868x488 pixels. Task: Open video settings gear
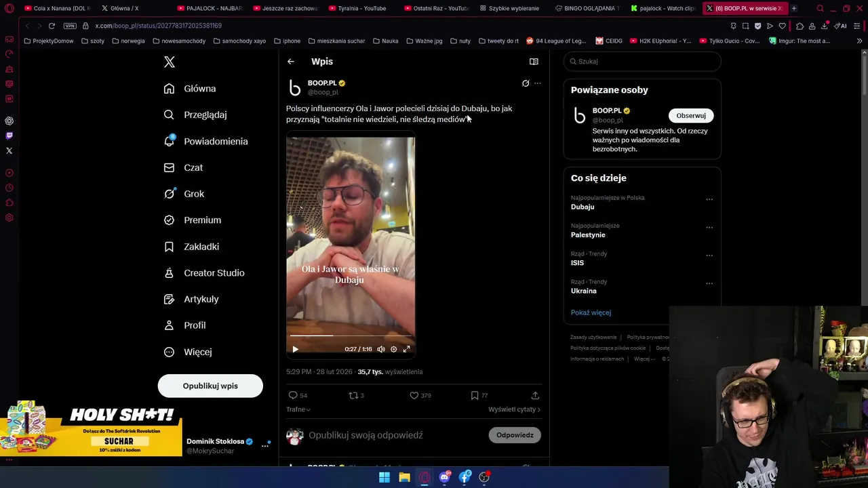coord(393,349)
